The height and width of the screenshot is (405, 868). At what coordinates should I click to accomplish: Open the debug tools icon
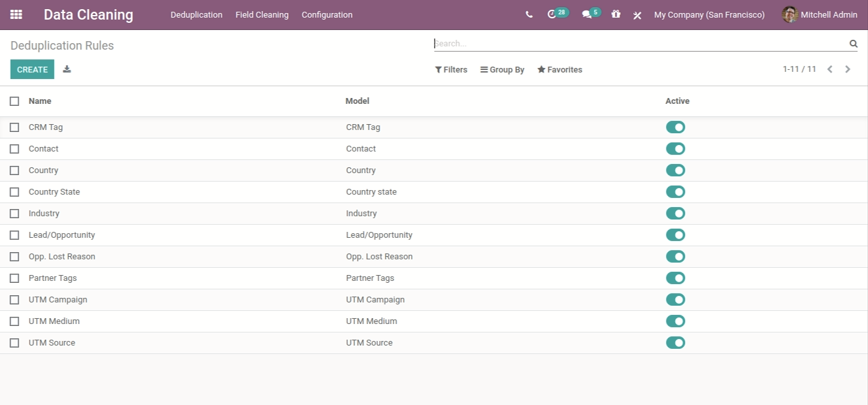637,15
